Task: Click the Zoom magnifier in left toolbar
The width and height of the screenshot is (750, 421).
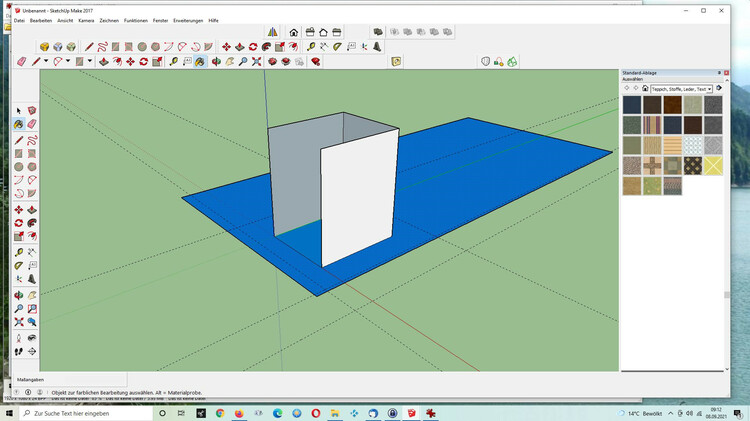Action: coord(19,308)
